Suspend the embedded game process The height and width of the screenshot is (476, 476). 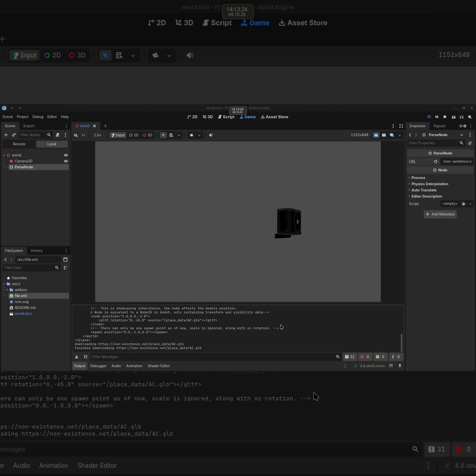pos(76,135)
